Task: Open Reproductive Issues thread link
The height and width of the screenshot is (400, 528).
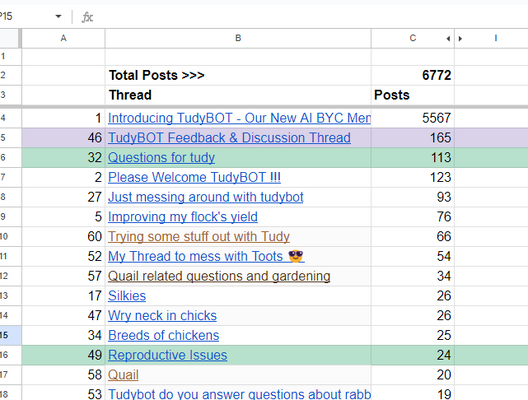Action: tap(168, 355)
